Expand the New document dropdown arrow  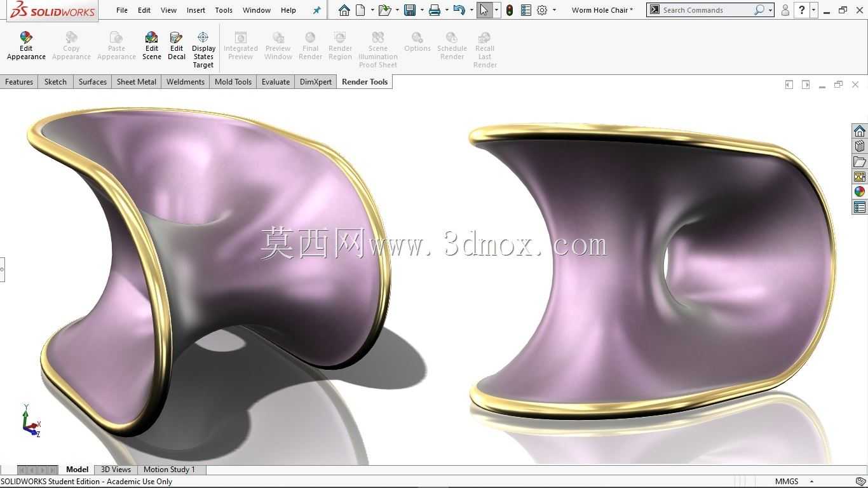click(x=372, y=10)
